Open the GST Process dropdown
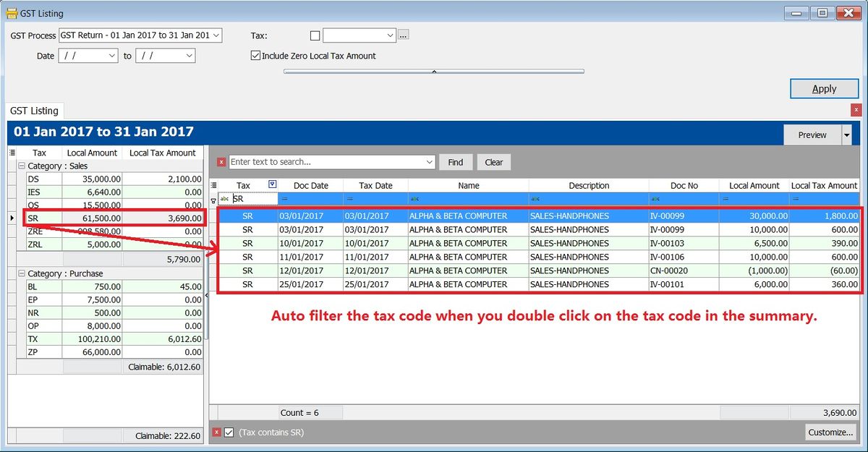The height and width of the screenshot is (452, 868). pos(217,35)
